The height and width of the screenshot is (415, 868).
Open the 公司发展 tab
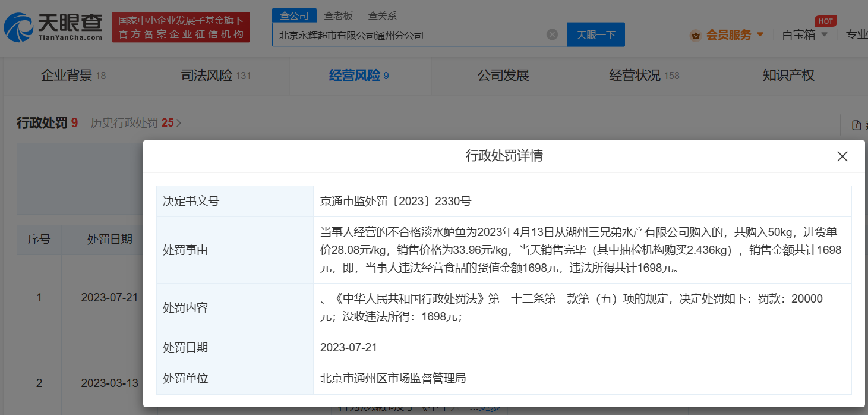click(x=503, y=76)
